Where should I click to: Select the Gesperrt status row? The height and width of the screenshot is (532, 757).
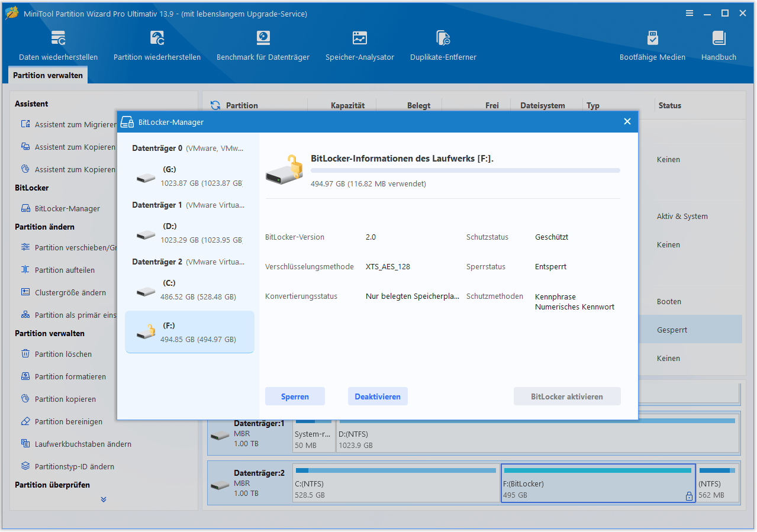[690, 330]
